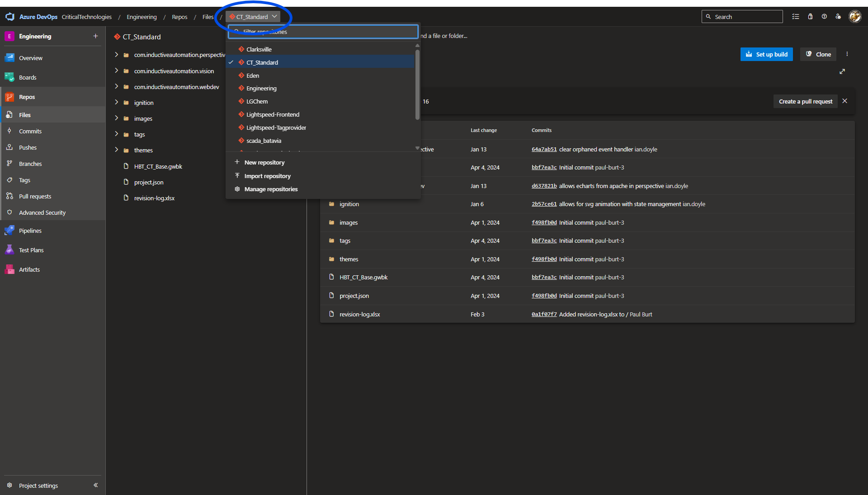Image resolution: width=868 pixels, height=495 pixels.
Task: Choose Lightspeed-Frontend from repository list
Action: [x=273, y=114]
